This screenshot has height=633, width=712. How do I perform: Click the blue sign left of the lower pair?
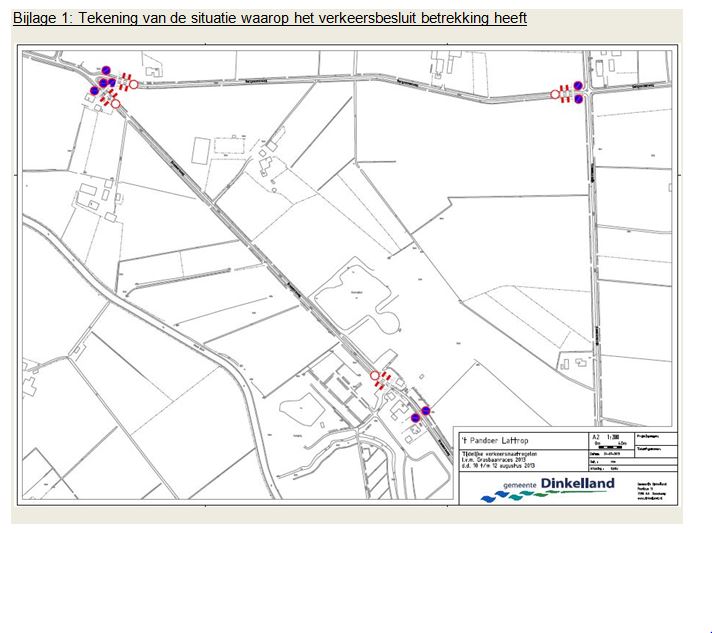click(415, 418)
